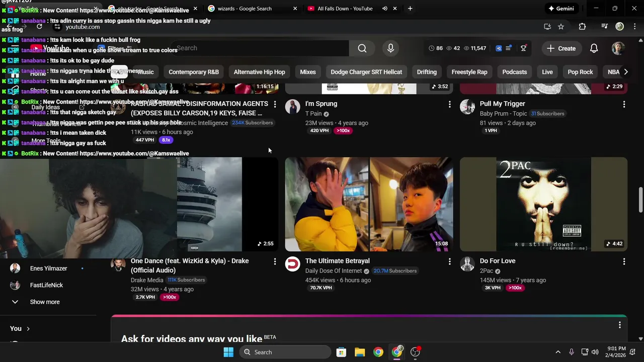Screen dimensions: 644x362
Task: Click the YouTube search magnifier button
Action: [362, 48]
